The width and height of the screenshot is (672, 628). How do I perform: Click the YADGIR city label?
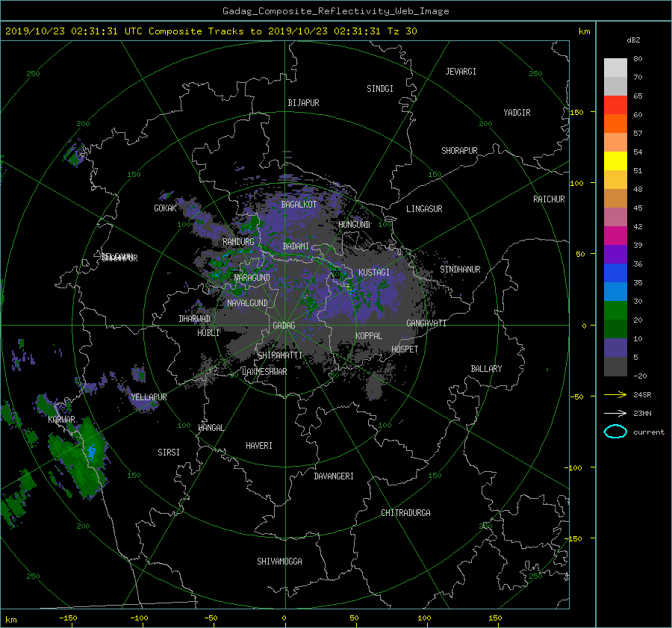pos(517,113)
